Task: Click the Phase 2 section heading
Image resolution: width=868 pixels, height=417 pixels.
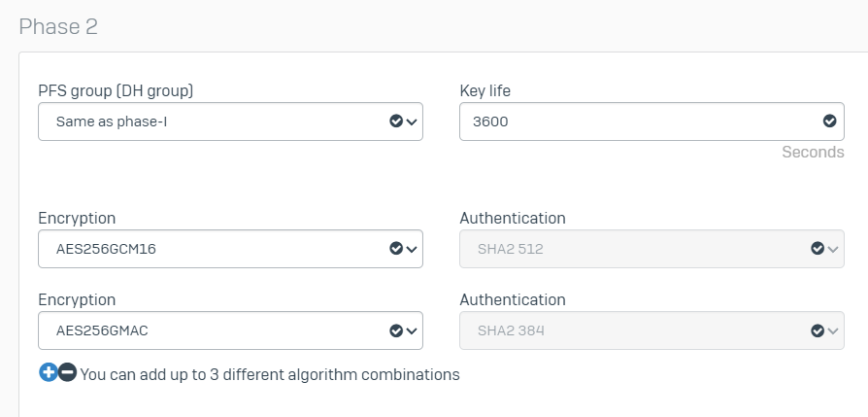Action: point(58,26)
